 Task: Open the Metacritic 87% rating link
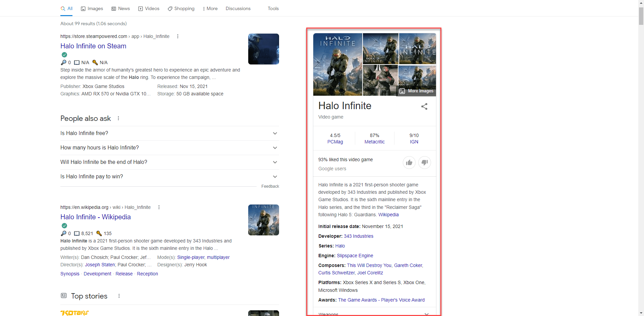pos(374,142)
